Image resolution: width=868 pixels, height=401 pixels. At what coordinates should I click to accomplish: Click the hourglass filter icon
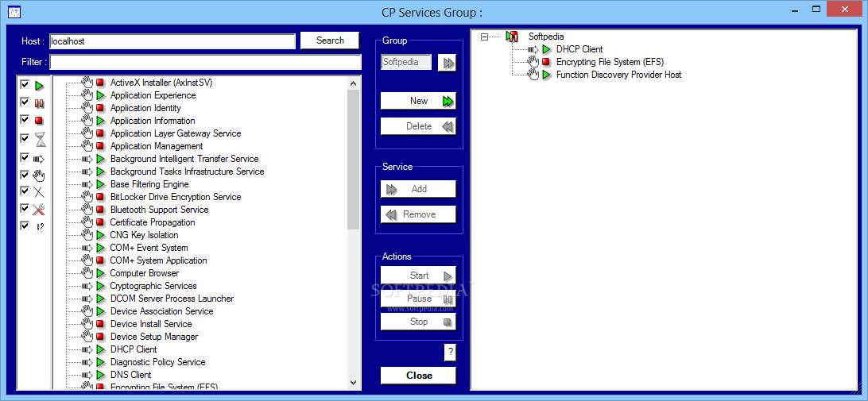tap(39, 140)
